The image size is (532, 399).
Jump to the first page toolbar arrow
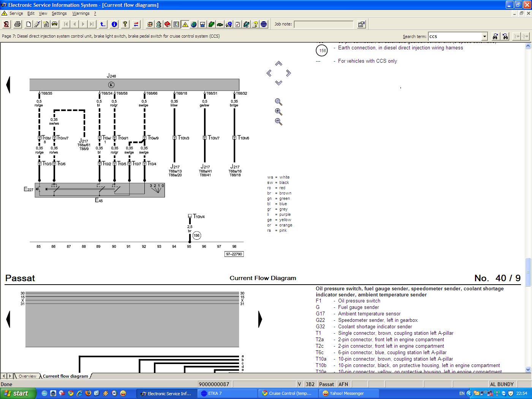(x=66, y=24)
